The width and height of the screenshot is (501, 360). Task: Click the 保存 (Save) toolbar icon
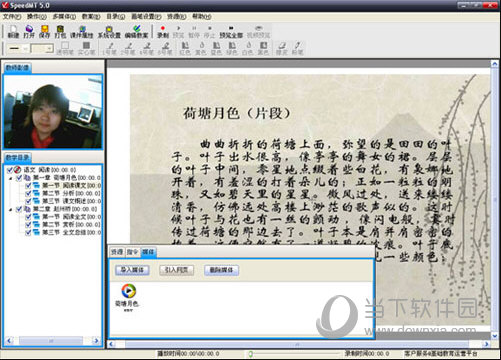[44, 32]
